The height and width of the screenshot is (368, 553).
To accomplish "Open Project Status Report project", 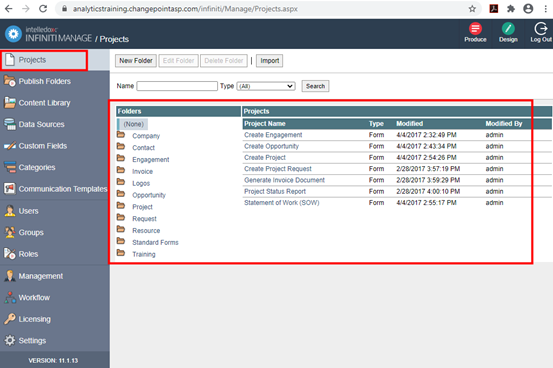I will click(x=275, y=191).
